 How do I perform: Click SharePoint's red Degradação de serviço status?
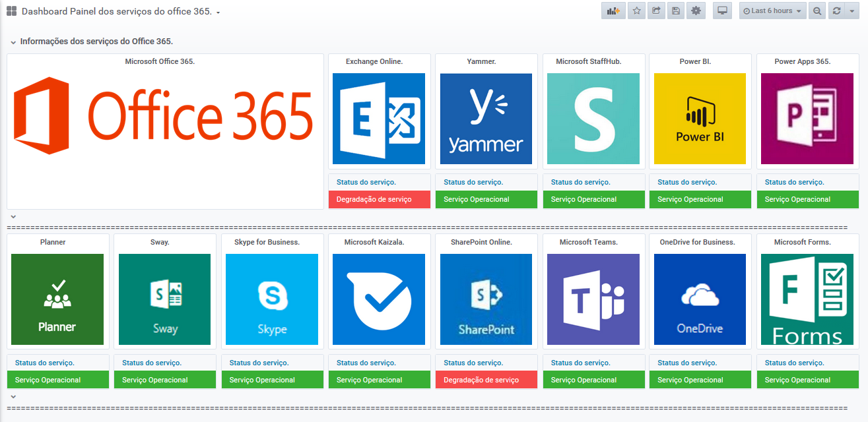(x=486, y=380)
